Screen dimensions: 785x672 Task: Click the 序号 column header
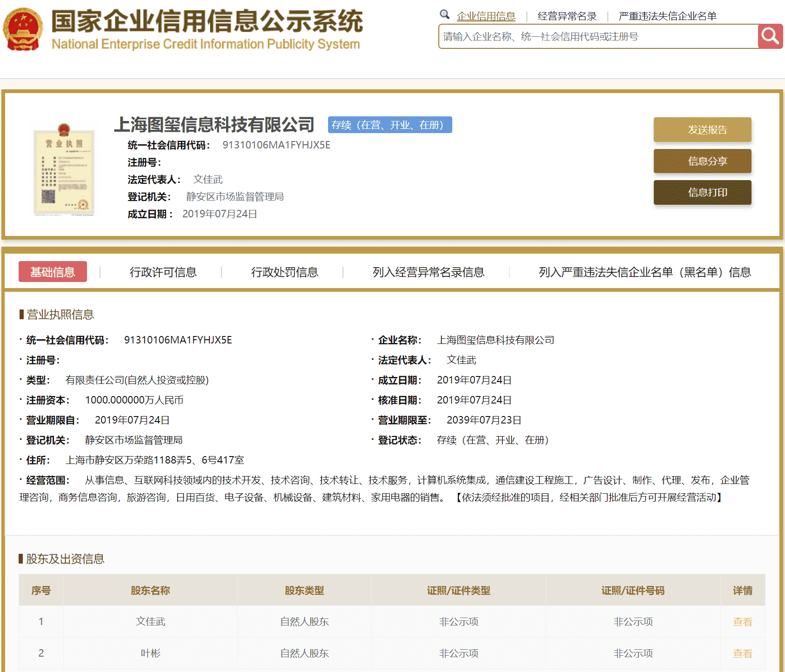(x=41, y=591)
